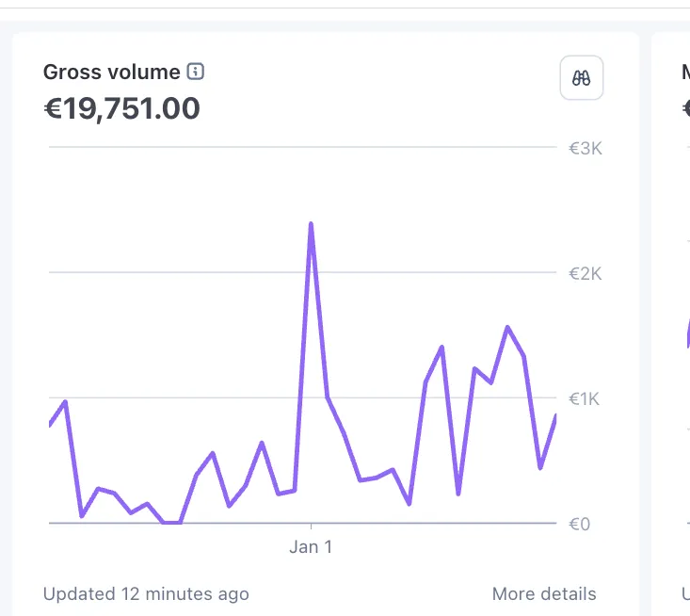Click the Gross volume card title
This screenshot has width=690, height=616.
(x=111, y=72)
